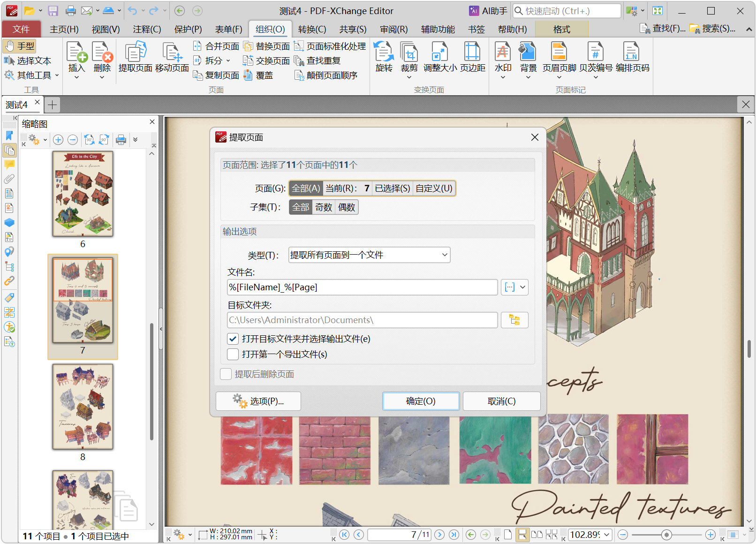Expand thumbnail options gear dropdown
Viewport: 756px width, 544px height.
(x=45, y=140)
